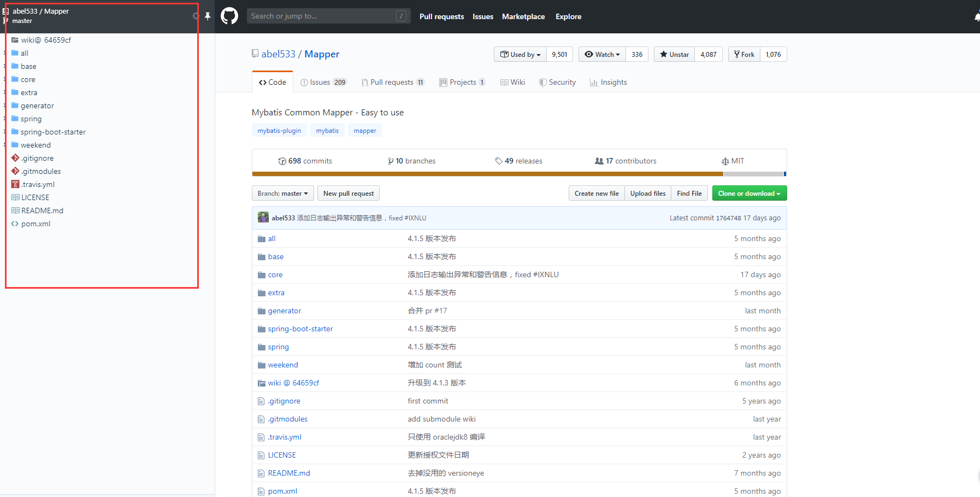The image size is (980, 497).
Task: Click the orange language bar under repo stats
Action: click(487, 174)
